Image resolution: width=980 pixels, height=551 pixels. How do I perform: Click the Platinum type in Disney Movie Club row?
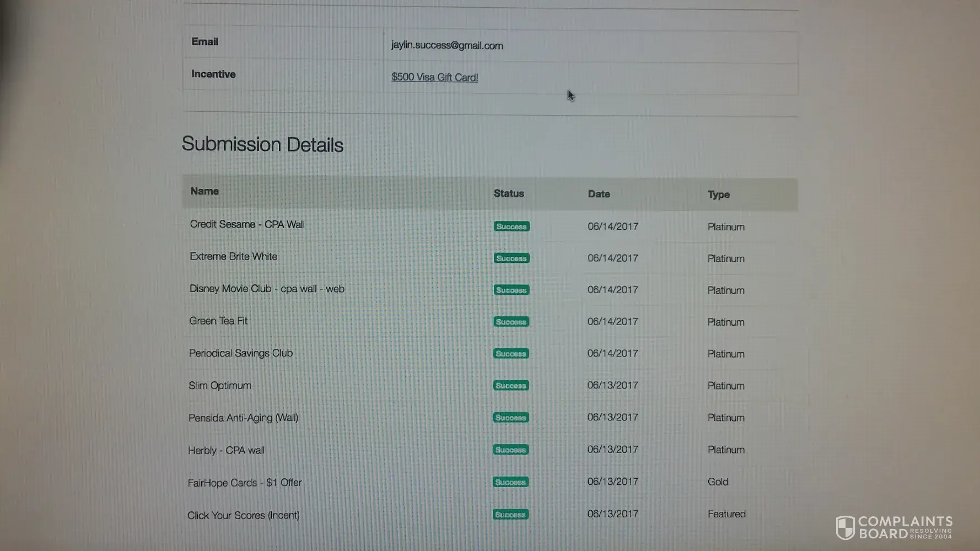coord(726,290)
